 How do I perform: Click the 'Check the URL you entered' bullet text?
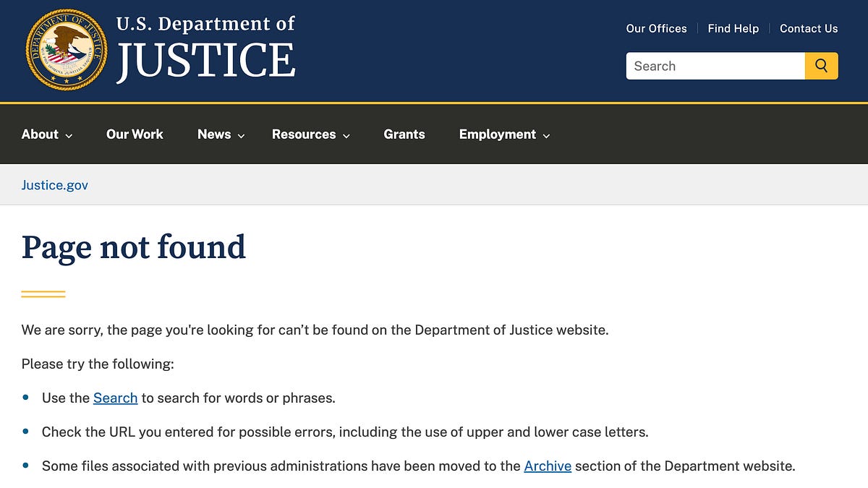[x=345, y=432]
